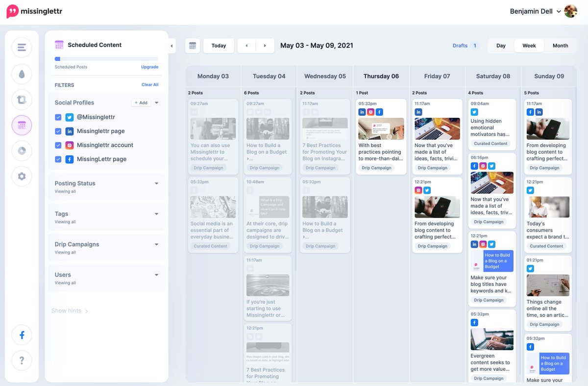
Task: Open Friday 11:17am post laptop thumbnail
Action: point(437,129)
